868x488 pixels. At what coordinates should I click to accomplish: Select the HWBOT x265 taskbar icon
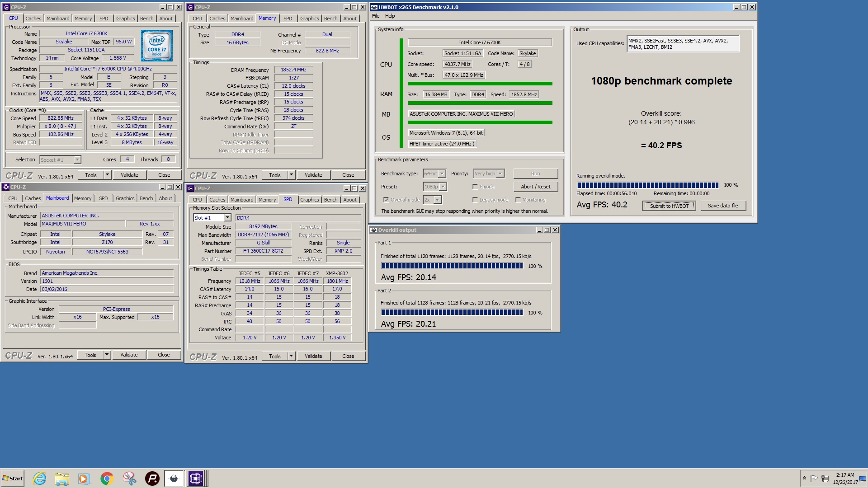[x=174, y=478]
